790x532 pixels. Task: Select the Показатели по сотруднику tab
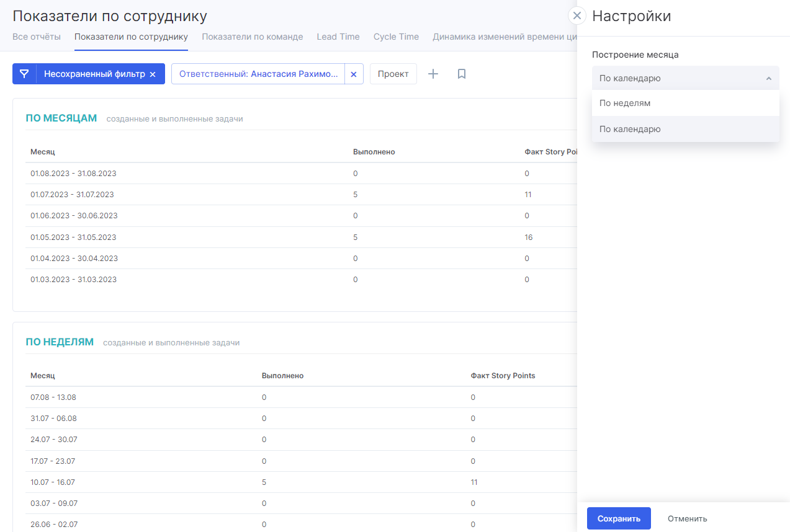coord(131,37)
